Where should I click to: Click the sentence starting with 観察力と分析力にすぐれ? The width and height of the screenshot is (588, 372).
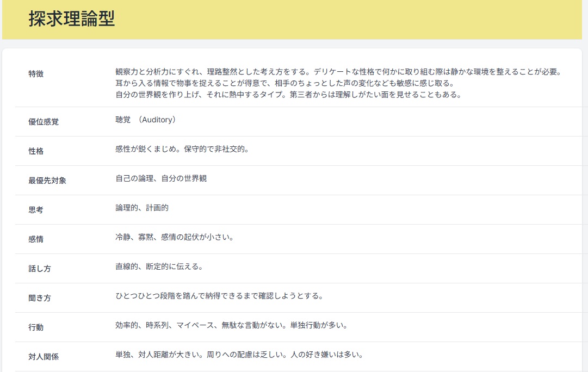pyautogui.click(x=338, y=72)
